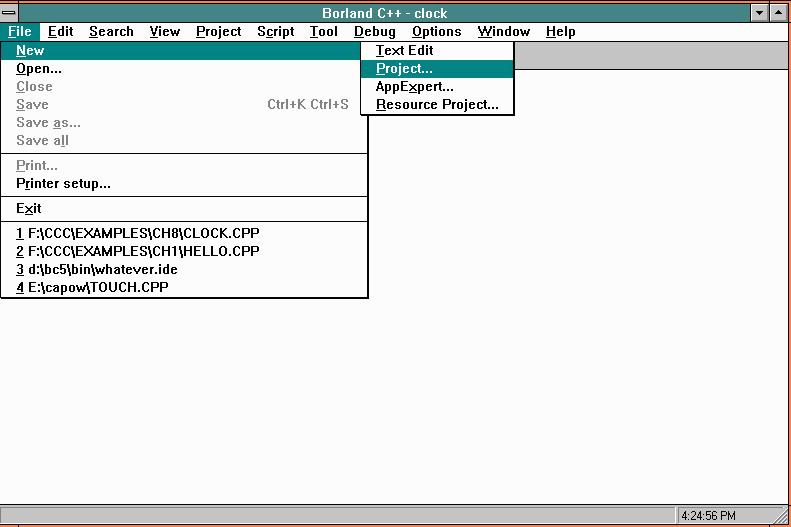The image size is (791, 527).
Task: Open the Options menu
Action: [436, 32]
